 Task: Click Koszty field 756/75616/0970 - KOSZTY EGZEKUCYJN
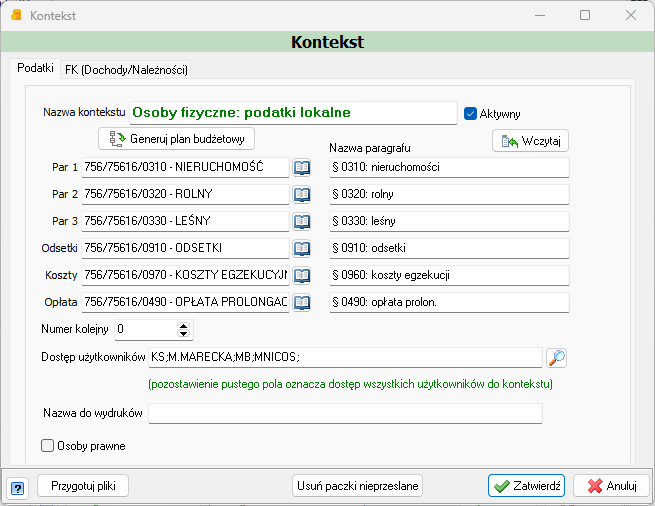185,275
